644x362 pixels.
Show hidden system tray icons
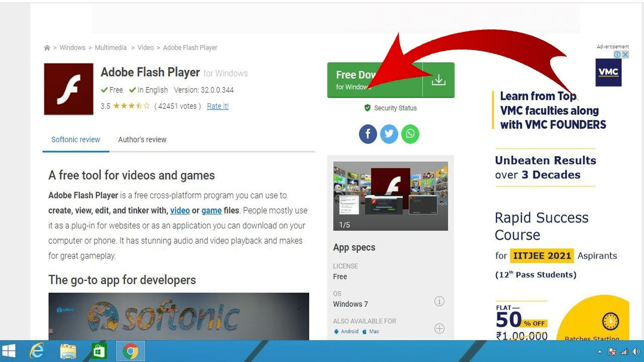tap(599, 352)
